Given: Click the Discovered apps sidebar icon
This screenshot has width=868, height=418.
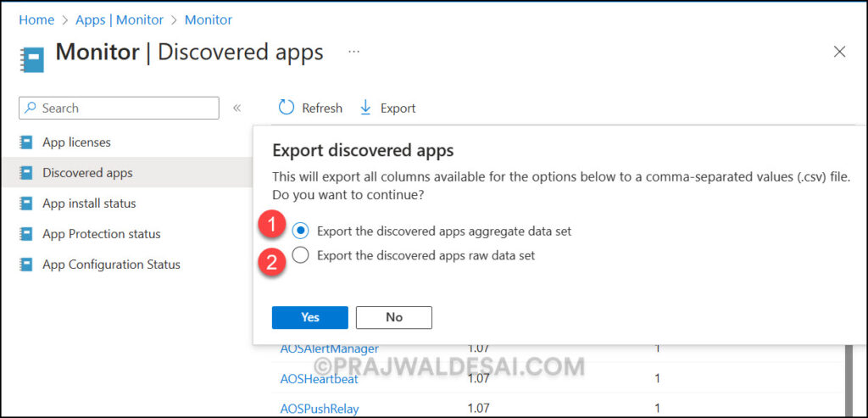Looking at the screenshot, I should pos(26,173).
